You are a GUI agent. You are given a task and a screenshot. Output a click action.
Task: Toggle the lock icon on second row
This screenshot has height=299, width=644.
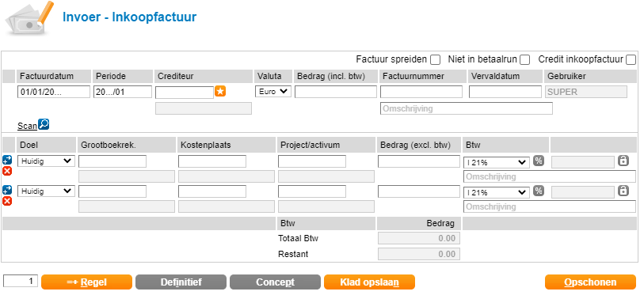(x=623, y=191)
